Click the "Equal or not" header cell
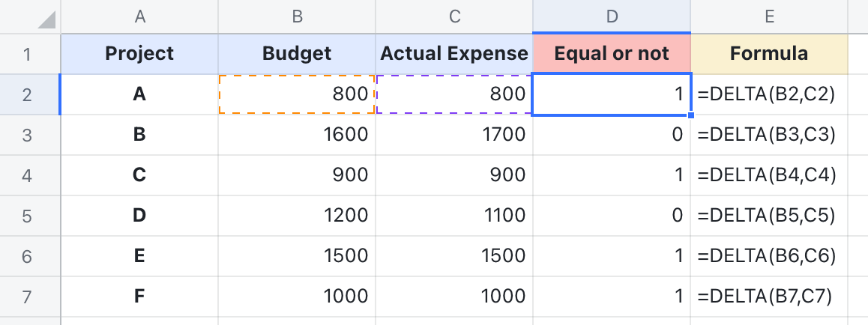This screenshot has height=325, width=868. (x=612, y=54)
